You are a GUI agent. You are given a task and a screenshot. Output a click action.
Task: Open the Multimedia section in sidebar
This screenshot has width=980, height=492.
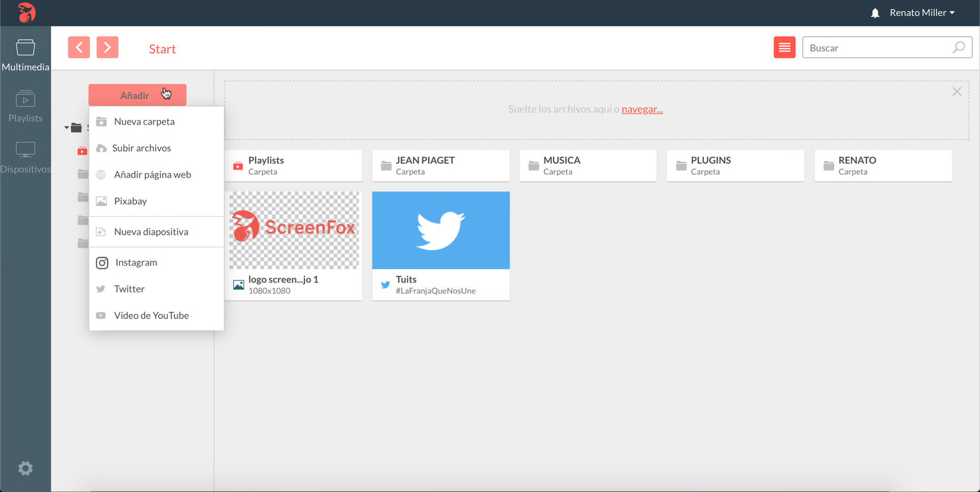26,55
